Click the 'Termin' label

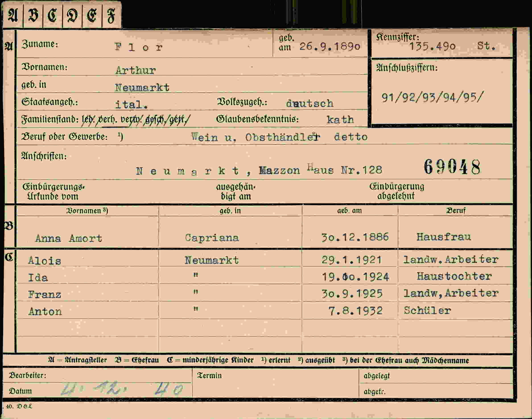(x=209, y=375)
